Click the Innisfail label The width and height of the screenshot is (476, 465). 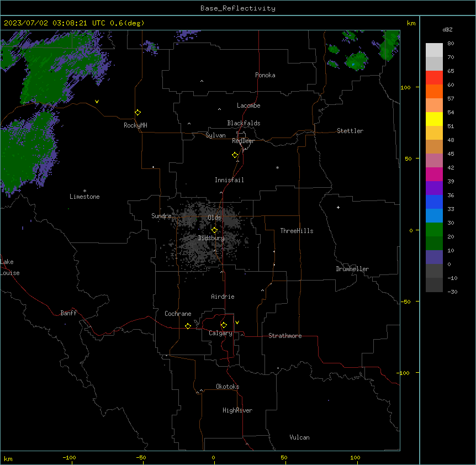[229, 180]
